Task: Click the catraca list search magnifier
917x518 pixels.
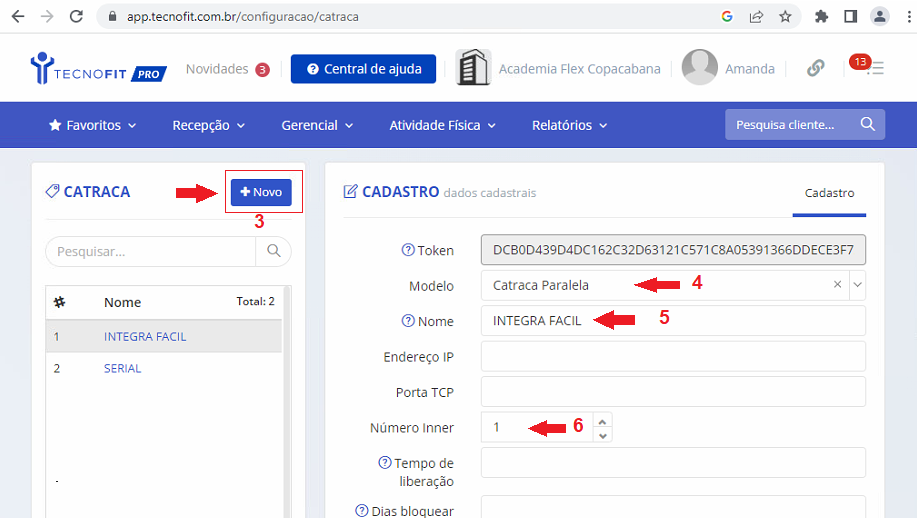Action: tap(274, 251)
